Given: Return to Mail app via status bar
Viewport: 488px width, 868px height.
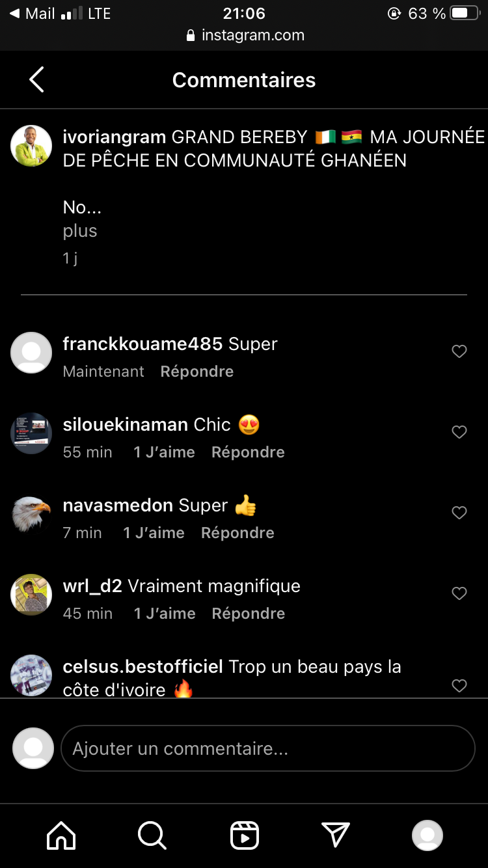Looking at the screenshot, I should (33, 14).
